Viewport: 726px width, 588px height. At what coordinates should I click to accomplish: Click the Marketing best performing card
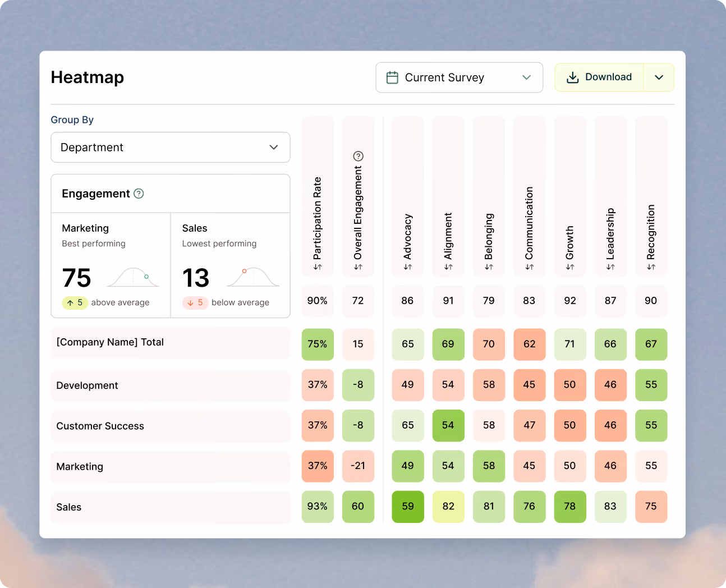tap(111, 265)
